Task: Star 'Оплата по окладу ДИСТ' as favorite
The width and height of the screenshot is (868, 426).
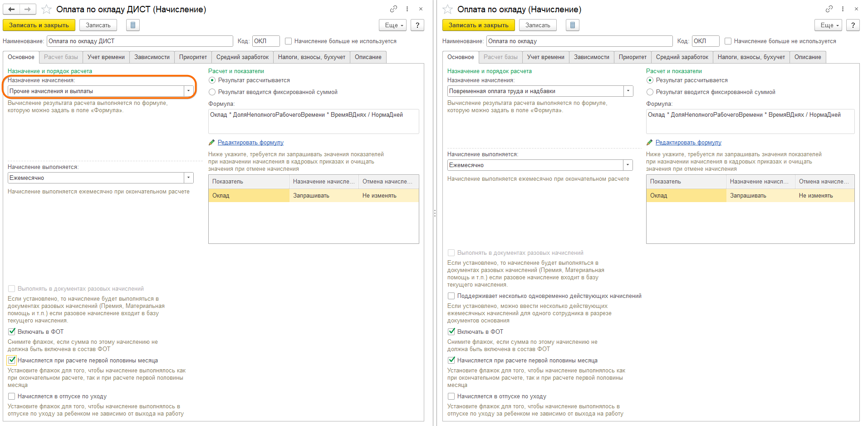Action: [x=46, y=9]
